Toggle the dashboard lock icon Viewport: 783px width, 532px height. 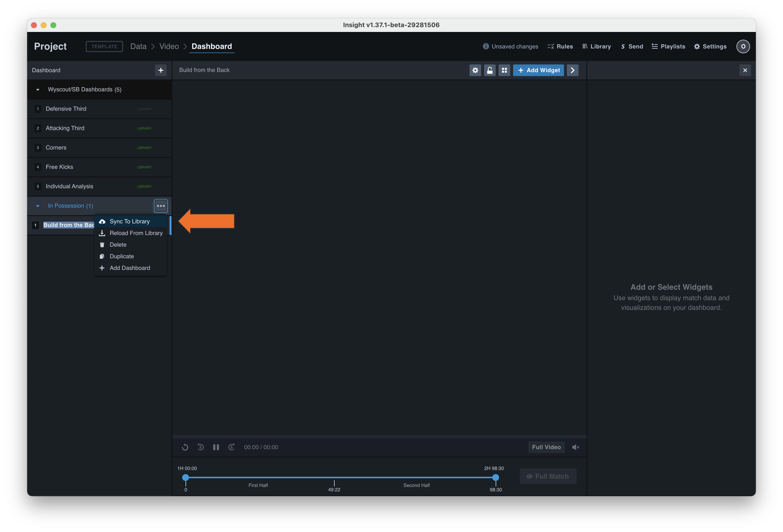(x=490, y=70)
